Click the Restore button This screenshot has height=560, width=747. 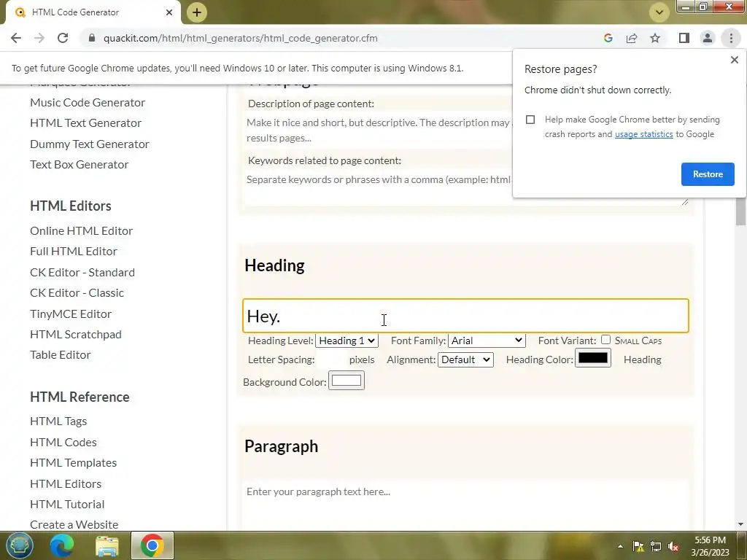click(708, 174)
